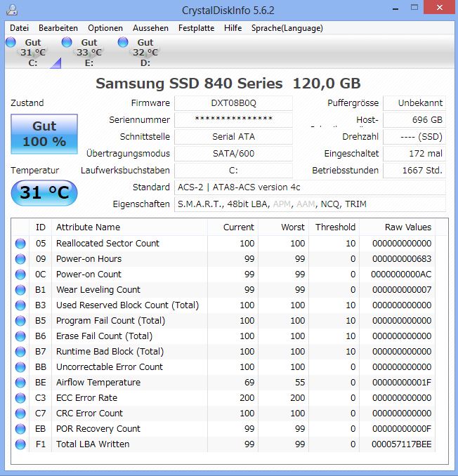The height and width of the screenshot is (476, 458).
Task: Minimize the CrystalDiskInfo window
Action: (x=395, y=8)
